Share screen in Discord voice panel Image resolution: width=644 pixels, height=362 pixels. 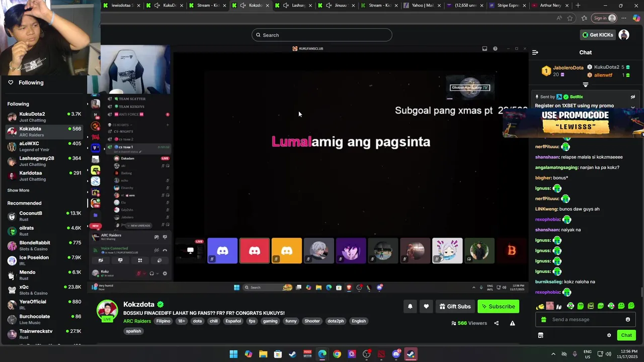(120, 260)
